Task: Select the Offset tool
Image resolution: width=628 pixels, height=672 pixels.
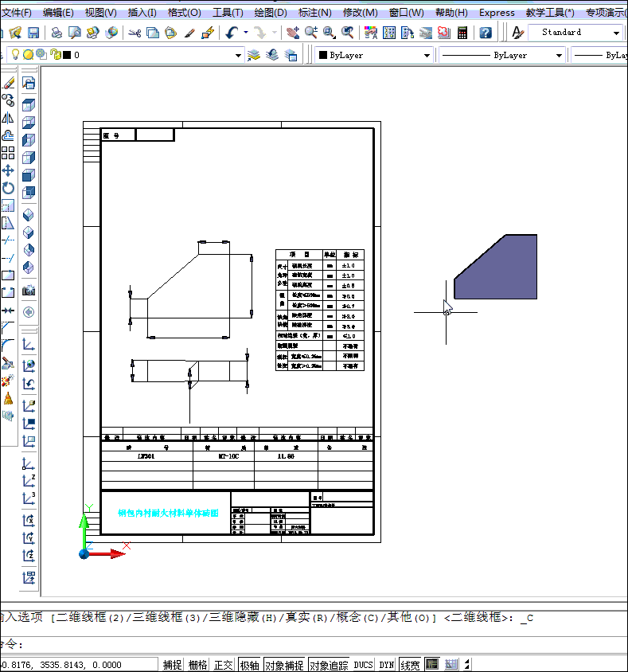Action: tap(8, 135)
